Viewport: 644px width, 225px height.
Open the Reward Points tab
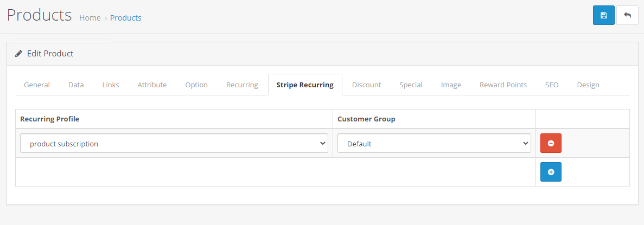point(503,85)
